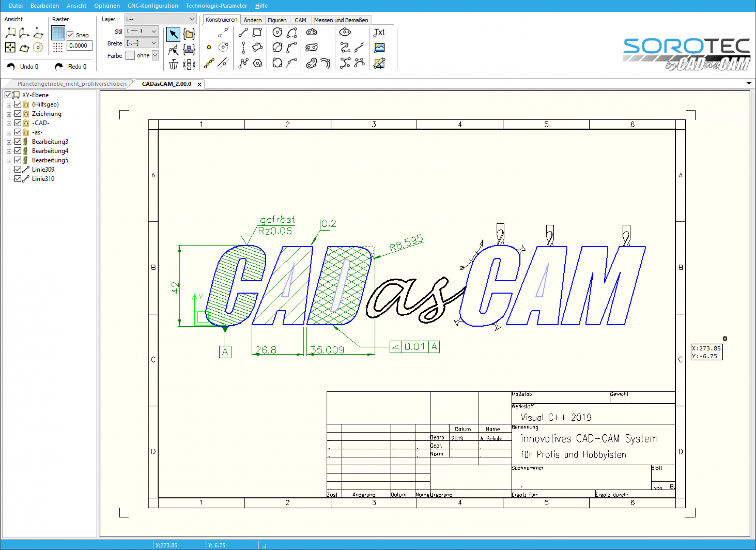Toggle the Zeichnung layer checkbox
Screen dimensions: 756x550
pos(18,113)
